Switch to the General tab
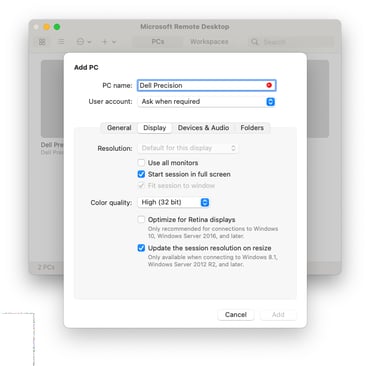 point(119,128)
